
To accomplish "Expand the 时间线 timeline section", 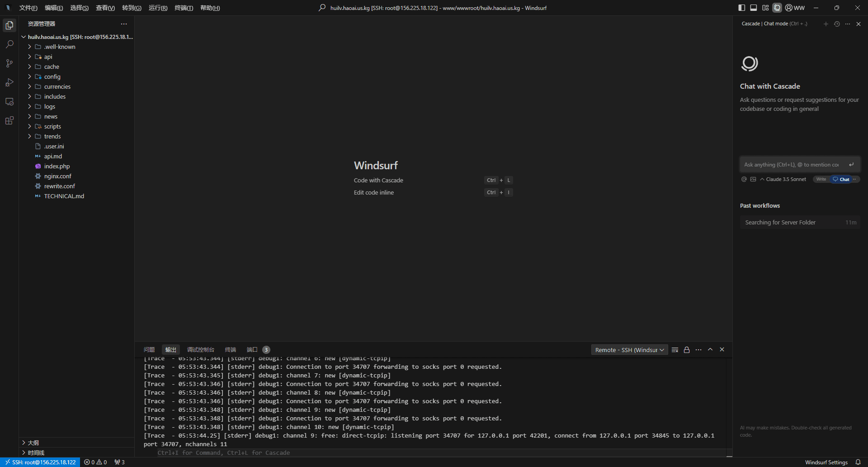I will [x=77, y=453].
